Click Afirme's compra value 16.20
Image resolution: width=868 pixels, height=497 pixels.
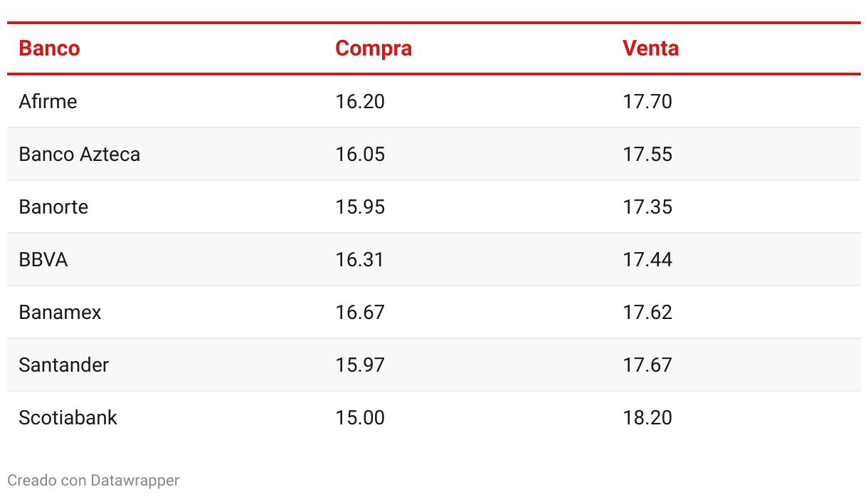(360, 101)
